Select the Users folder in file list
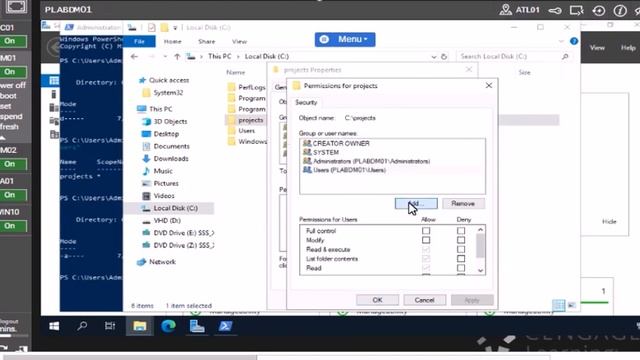Viewport: 640px width, 360px height. tap(242, 131)
